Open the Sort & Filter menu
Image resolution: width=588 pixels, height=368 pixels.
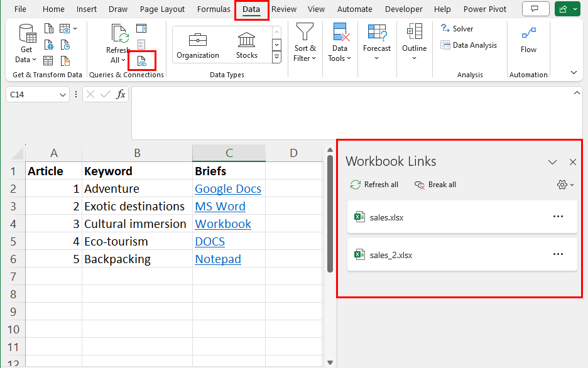tap(305, 42)
